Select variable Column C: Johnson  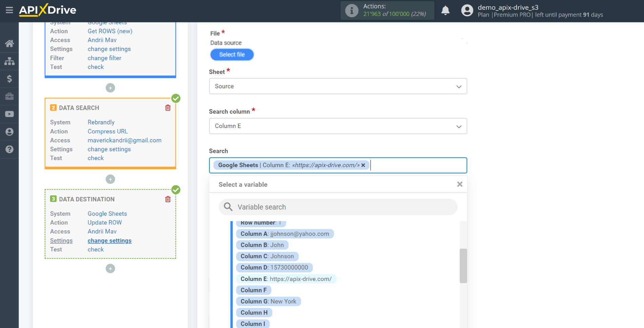tap(267, 256)
